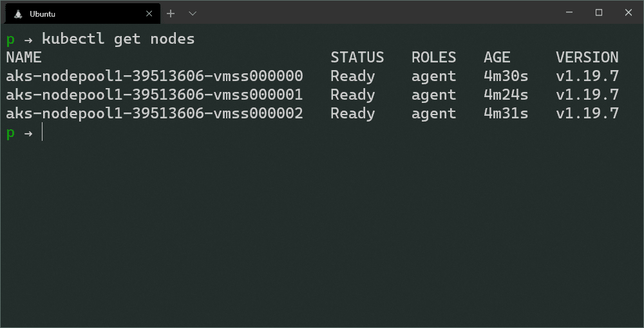This screenshot has height=328, width=644.
Task: Click the node name aks-nodepool1-39513606-vmss000000
Action: [x=155, y=77]
